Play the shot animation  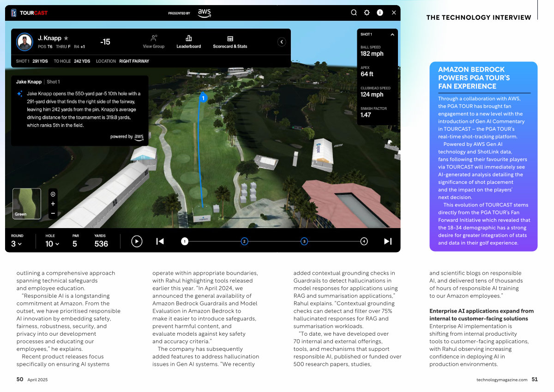pos(137,241)
